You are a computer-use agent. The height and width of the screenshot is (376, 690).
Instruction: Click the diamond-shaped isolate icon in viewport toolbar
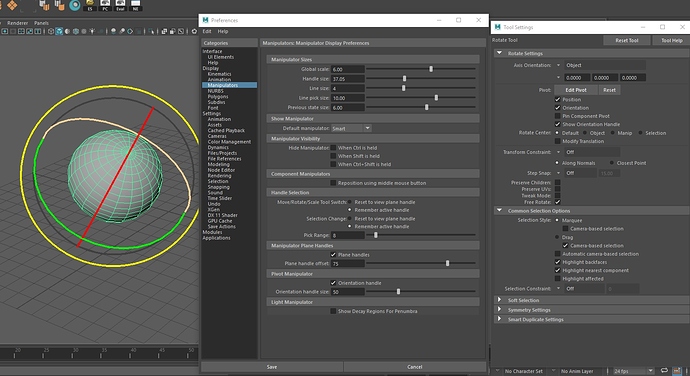pyautogui.click(x=130, y=31)
